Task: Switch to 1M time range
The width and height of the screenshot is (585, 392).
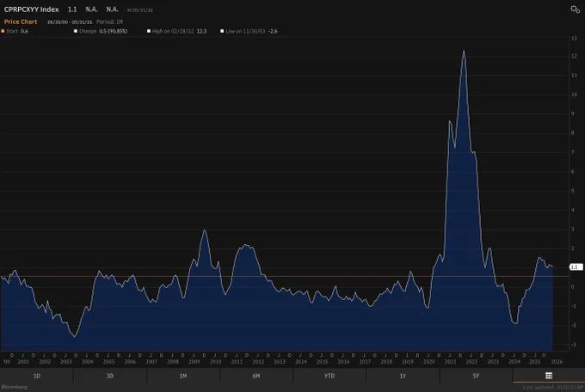Action: (182, 376)
